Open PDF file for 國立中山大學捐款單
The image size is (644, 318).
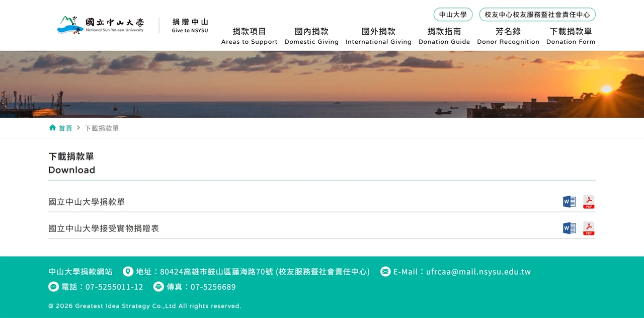tap(589, 202)
